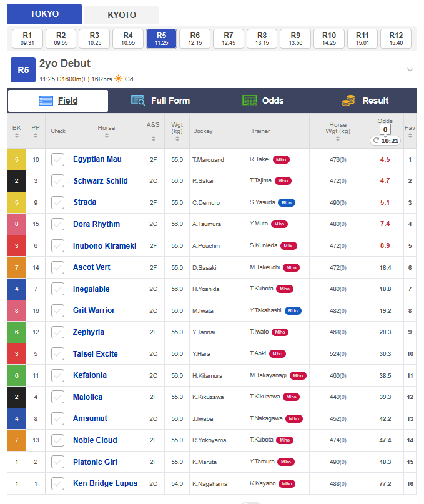The width and height of the screenshot is (424, 504).
Task: Select the Inubono Kirameki checkbox
Action: (58, 246)
